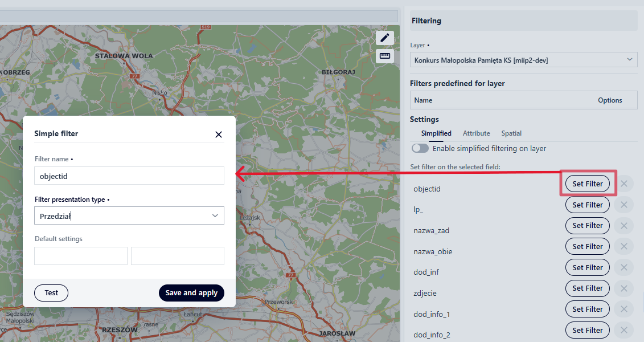Click the first Default settings range field

tap(81, 256)
